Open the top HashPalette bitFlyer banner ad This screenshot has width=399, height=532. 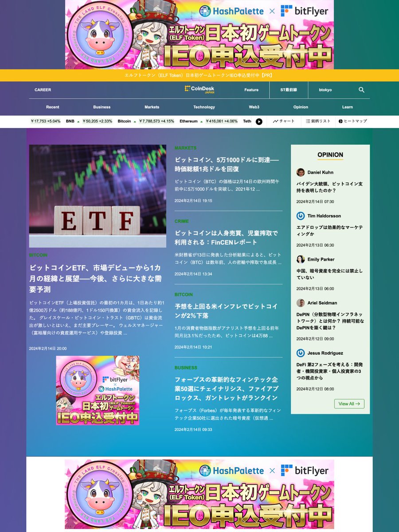[x=199, y=35]
